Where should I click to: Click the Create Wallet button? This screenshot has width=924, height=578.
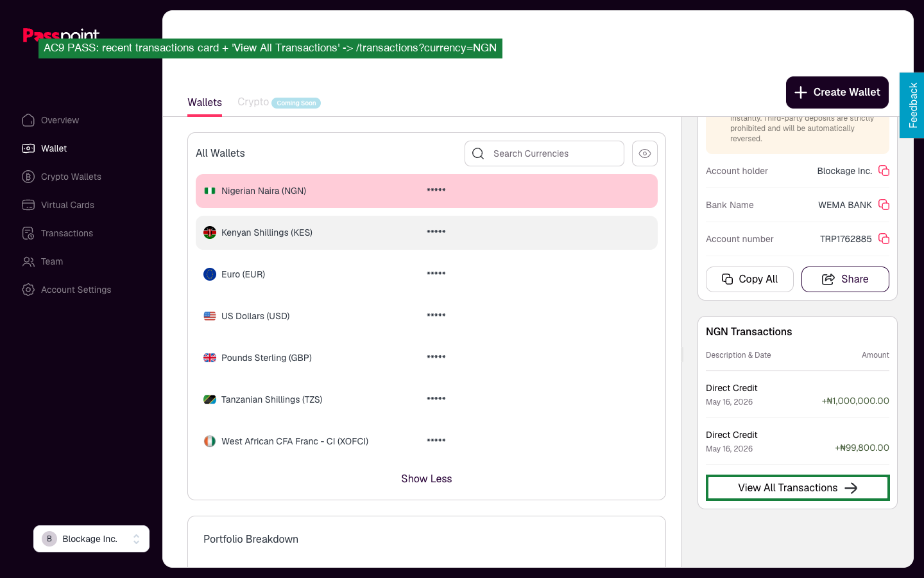837,92
